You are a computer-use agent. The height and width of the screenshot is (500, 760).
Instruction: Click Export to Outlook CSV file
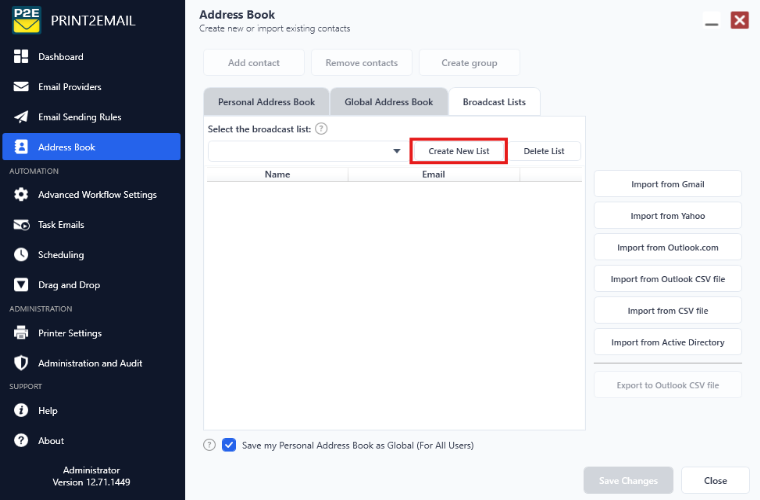click(x=667, y=385)
